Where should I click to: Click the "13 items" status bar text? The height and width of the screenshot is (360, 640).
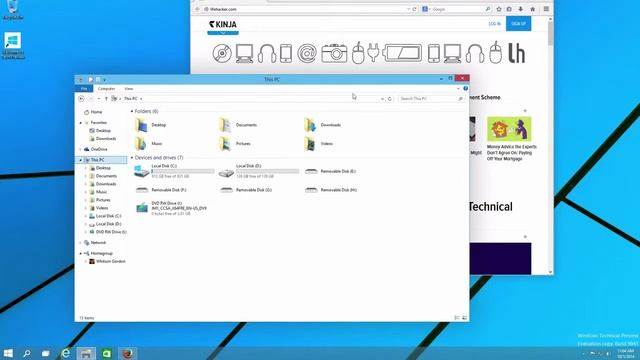pos(87,318)
